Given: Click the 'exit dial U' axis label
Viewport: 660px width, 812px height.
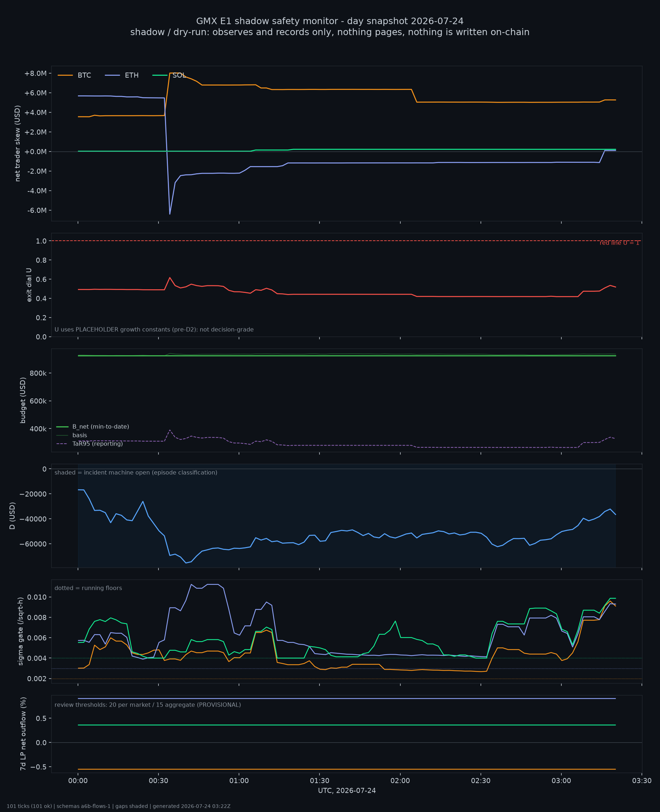Looking at the screenshot, I should point(29,285).
